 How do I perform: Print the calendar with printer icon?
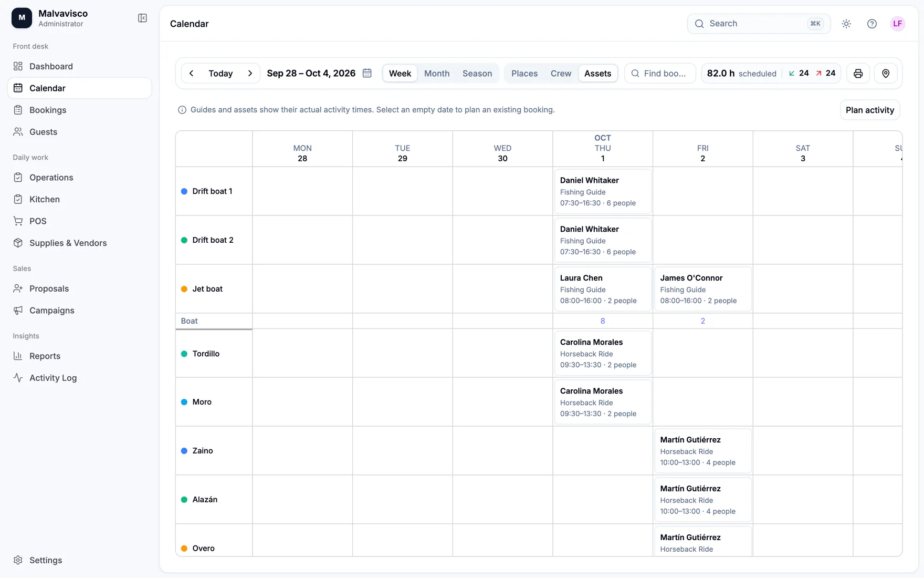point(858,74)
